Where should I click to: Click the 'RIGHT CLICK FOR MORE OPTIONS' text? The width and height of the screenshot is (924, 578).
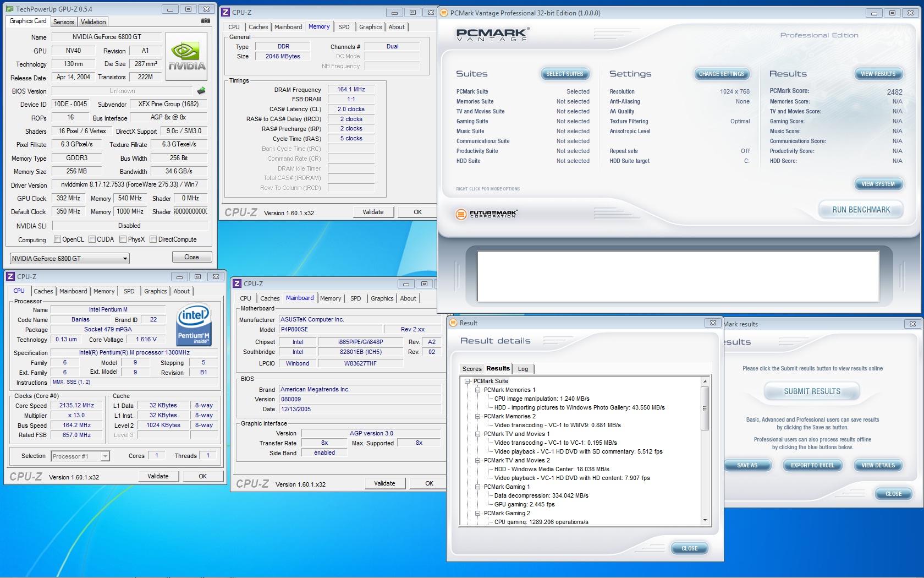point(488,189)
